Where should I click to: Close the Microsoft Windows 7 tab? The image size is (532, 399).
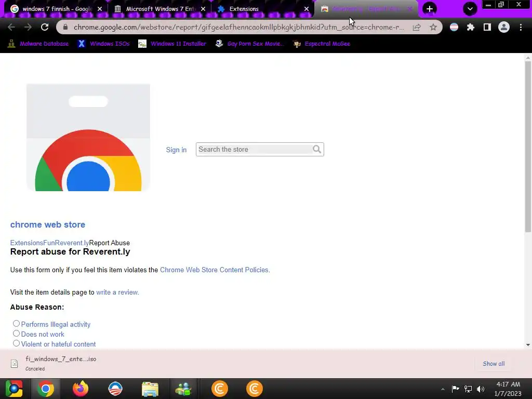(x=203, y=9)
